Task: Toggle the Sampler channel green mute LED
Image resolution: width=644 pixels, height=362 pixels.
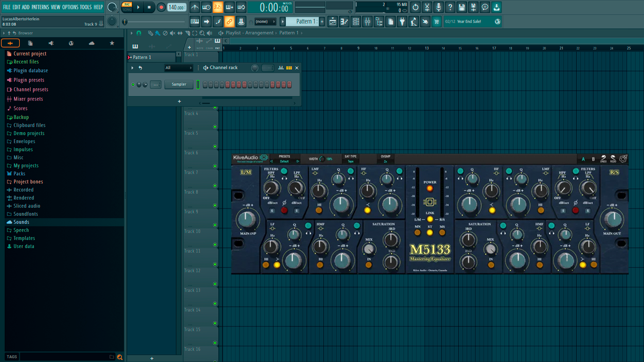Action: [133, 85]
